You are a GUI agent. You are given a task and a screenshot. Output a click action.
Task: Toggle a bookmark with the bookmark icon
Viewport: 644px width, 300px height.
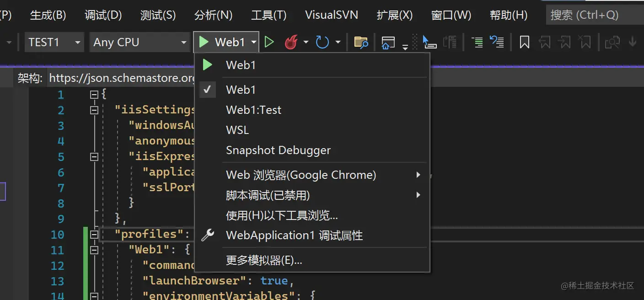(x=525, y=42)
